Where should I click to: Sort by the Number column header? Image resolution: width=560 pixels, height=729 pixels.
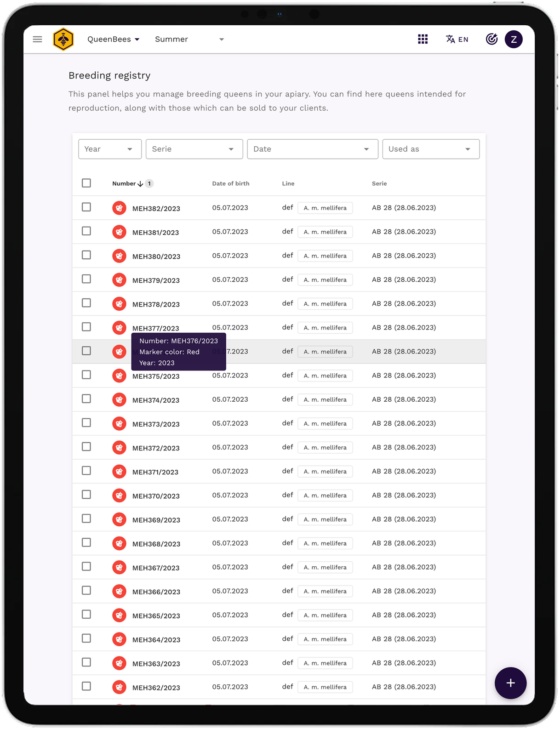[x=124, y=183]
